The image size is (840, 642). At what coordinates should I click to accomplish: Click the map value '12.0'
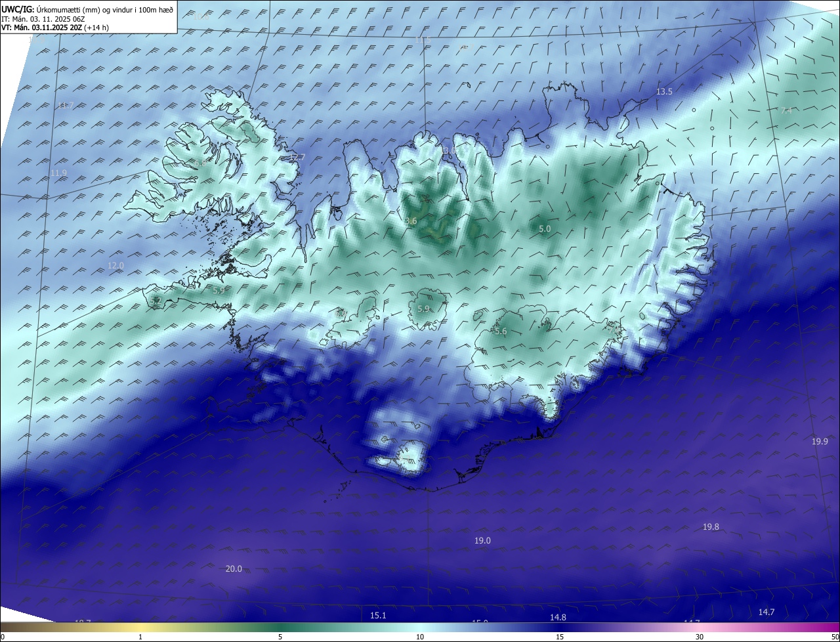(115, 265)
